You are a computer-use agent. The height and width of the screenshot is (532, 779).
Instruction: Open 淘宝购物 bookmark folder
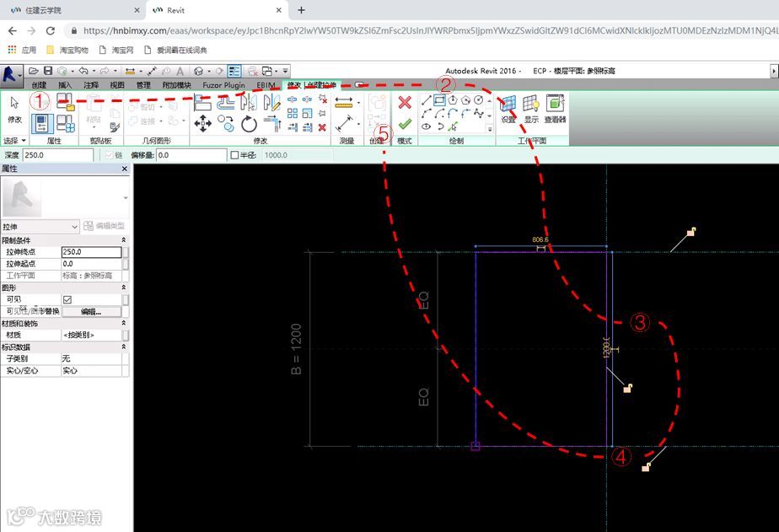tap(67, 51)
